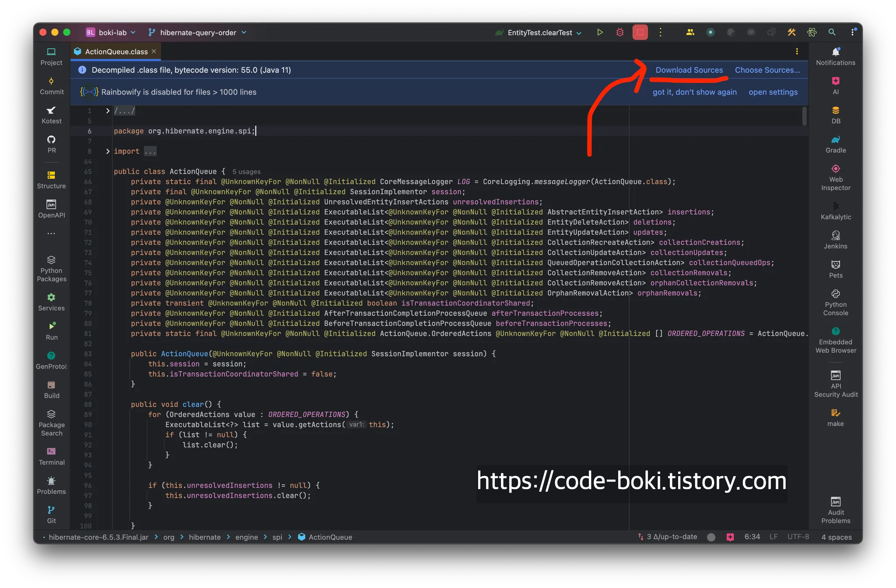Click the Download Sources link

689,70
